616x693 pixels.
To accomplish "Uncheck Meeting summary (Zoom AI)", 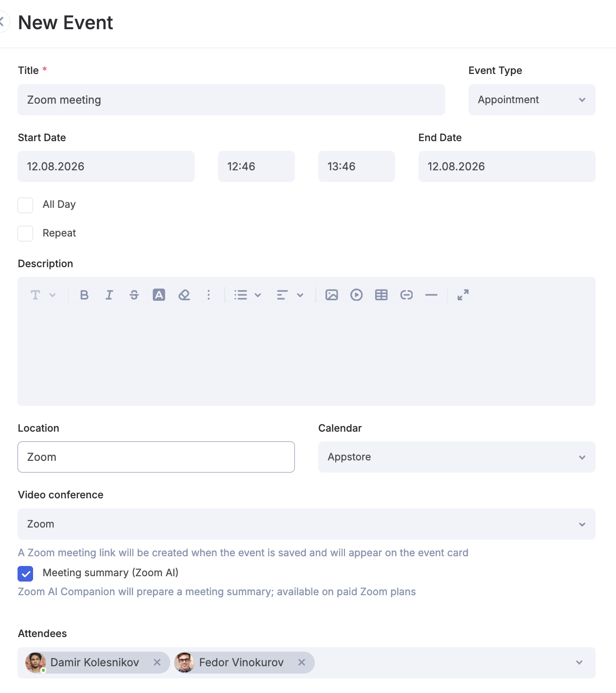I will tap(25, 574).
